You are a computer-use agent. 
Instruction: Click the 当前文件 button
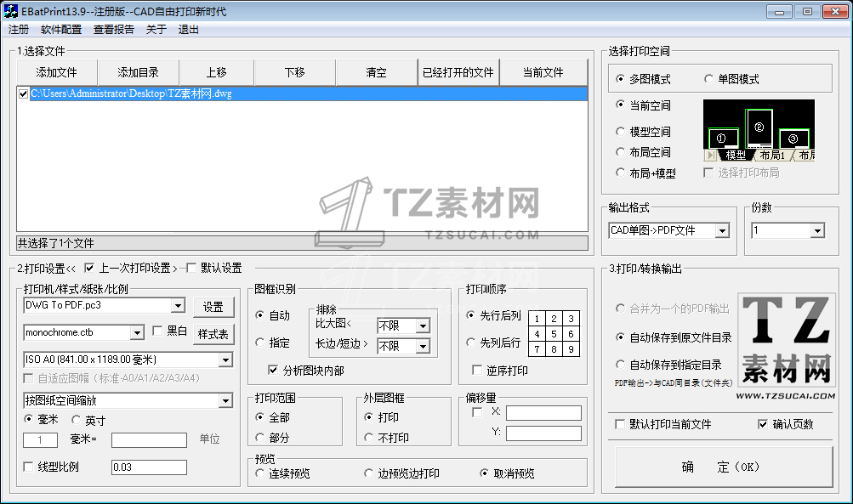(x=543, y=72)
